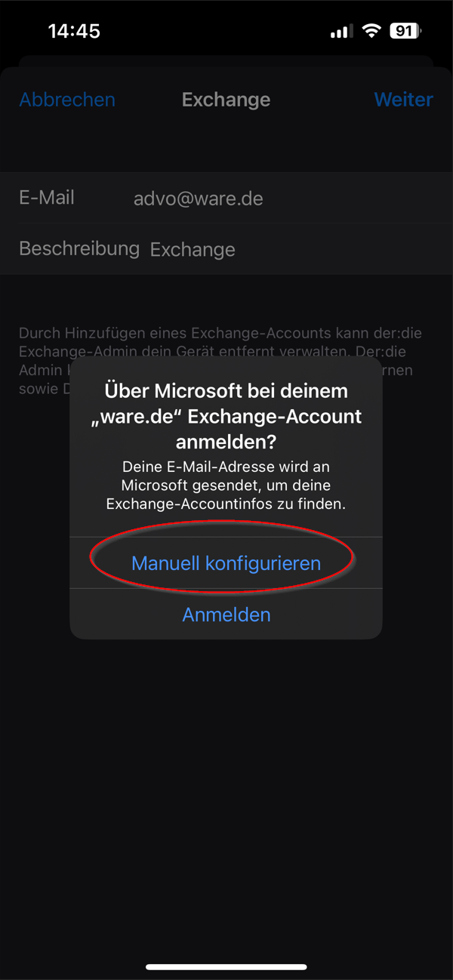The image size is (453, 980).
Task: Click the alert sentence about sending E-Mail-Adresse to Microsoft
Action: (x=226, y=485)
